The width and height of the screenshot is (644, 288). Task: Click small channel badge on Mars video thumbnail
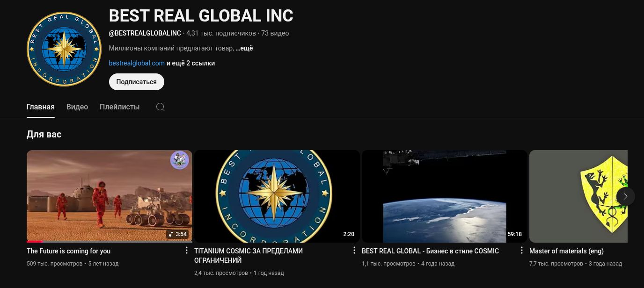(x=179, y=160)
